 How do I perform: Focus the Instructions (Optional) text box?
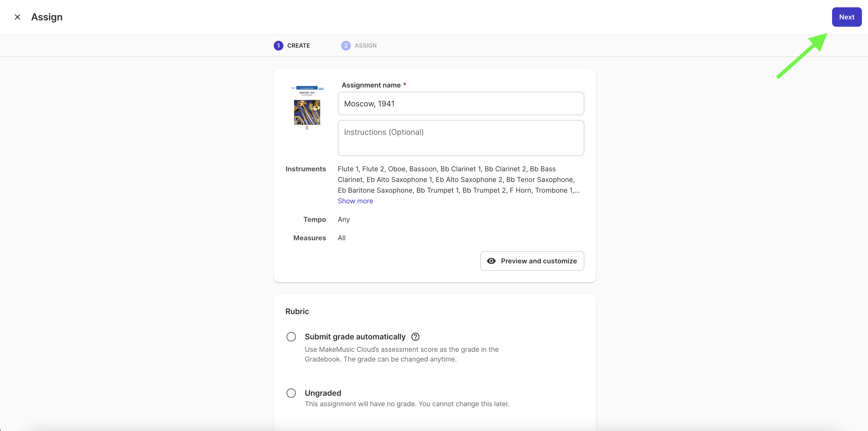click(461, 138)
